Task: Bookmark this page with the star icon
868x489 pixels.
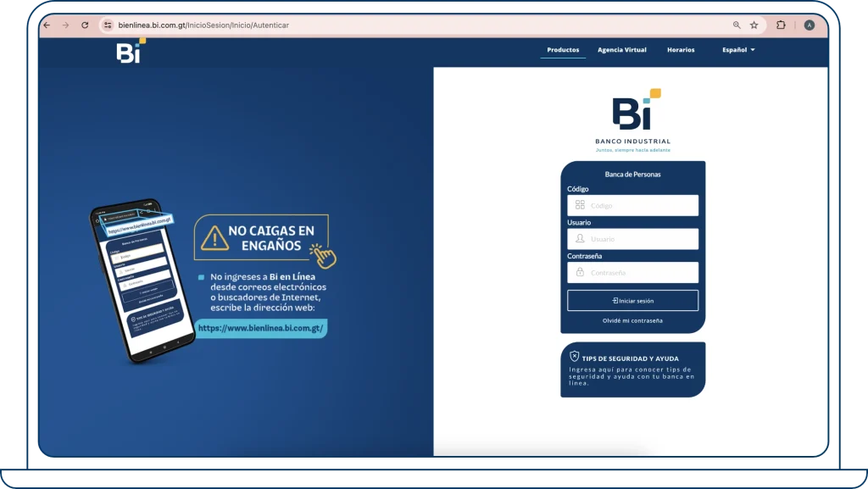Action: click(x=754, y=25)
